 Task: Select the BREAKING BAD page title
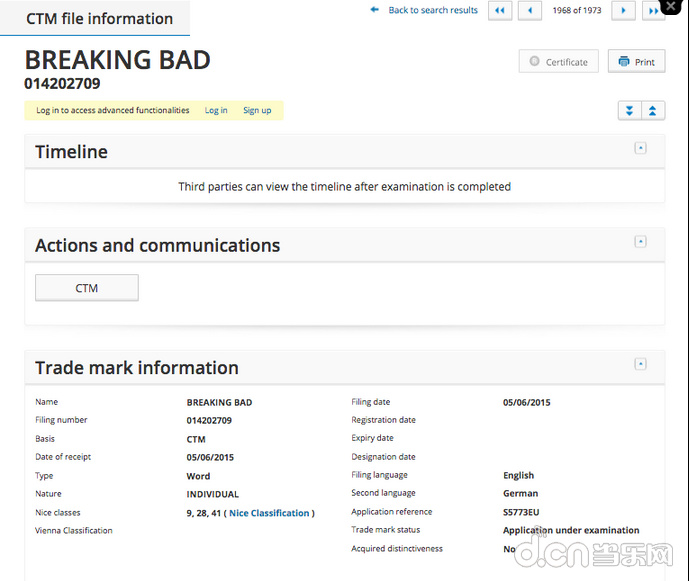pyautogui.click(x=117, y=60)
